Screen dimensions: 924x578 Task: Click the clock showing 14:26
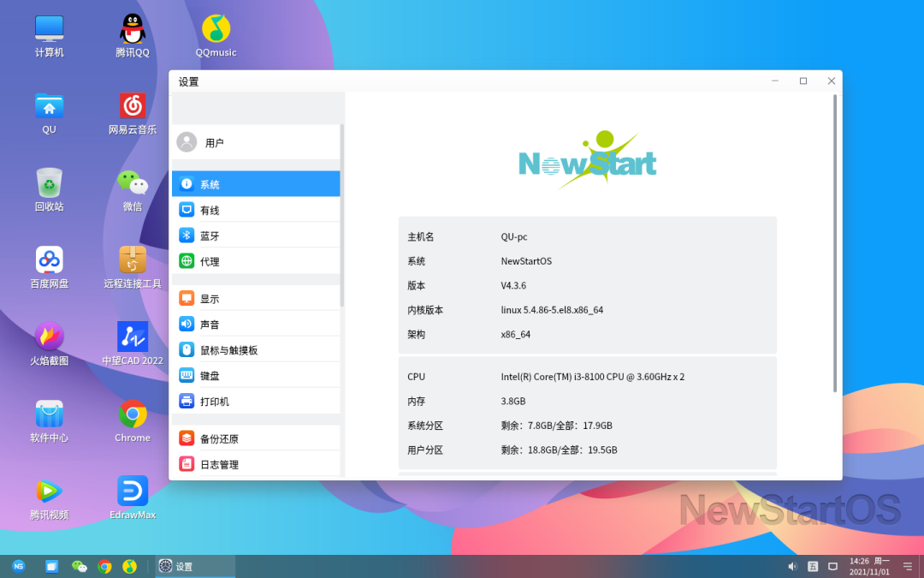869,566
